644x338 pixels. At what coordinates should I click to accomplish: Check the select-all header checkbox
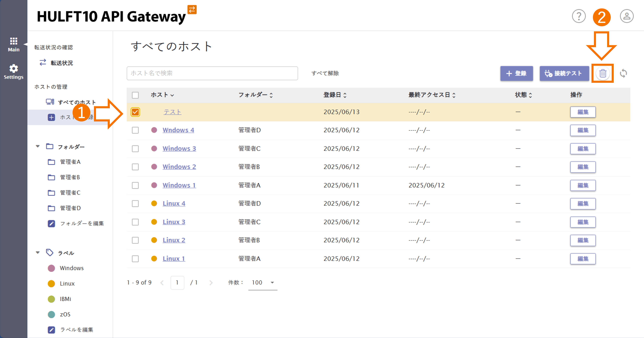[x=135, y=95]
